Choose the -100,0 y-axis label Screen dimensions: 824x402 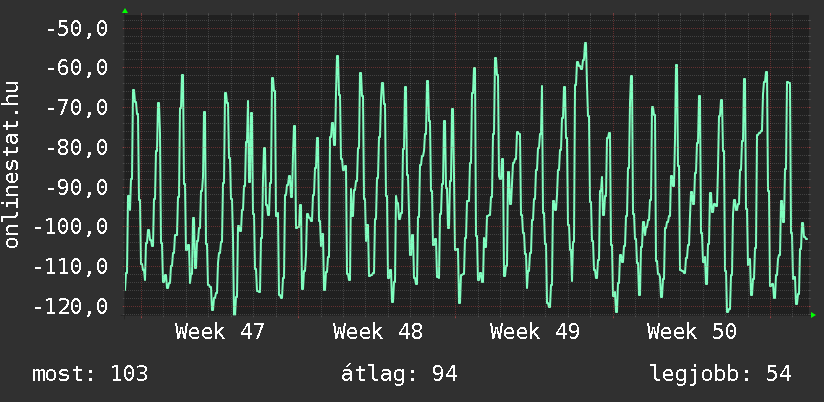[70, 227]
